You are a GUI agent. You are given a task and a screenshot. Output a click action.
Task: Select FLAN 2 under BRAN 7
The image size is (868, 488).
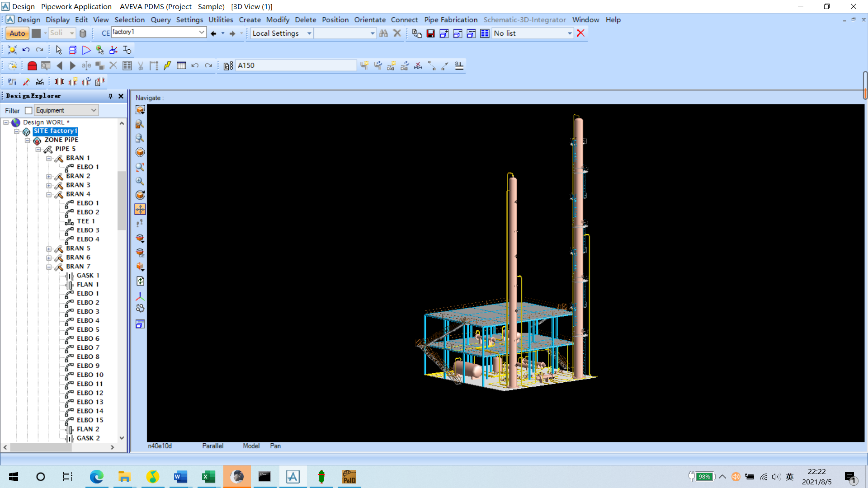tap(88, 429)
